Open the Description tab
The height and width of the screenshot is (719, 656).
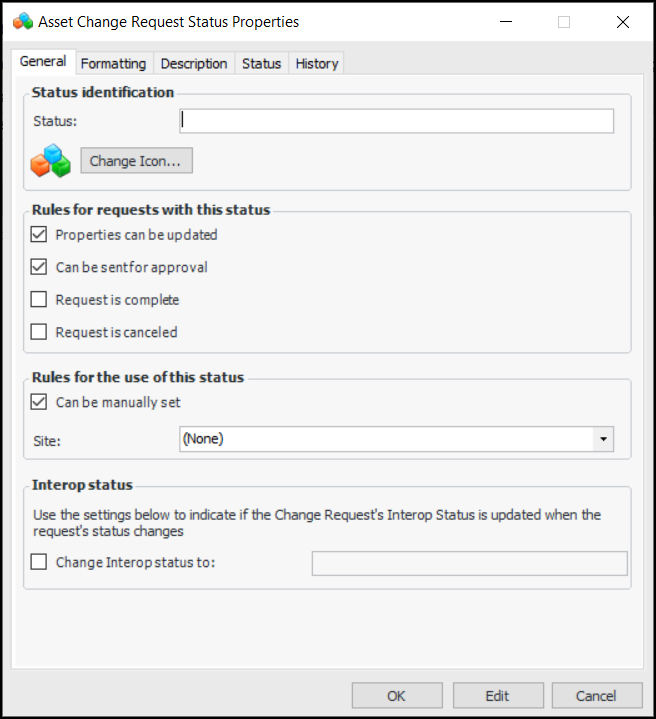click(194, 63)
